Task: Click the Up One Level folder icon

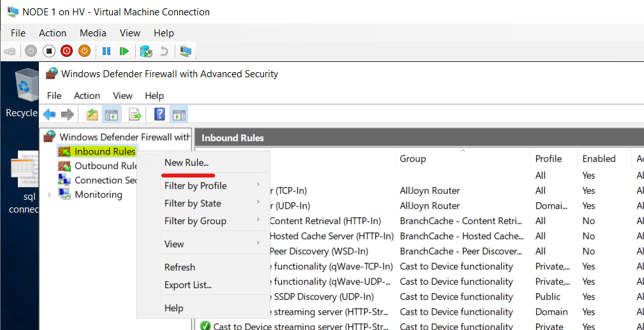Action: coord(92,115)
